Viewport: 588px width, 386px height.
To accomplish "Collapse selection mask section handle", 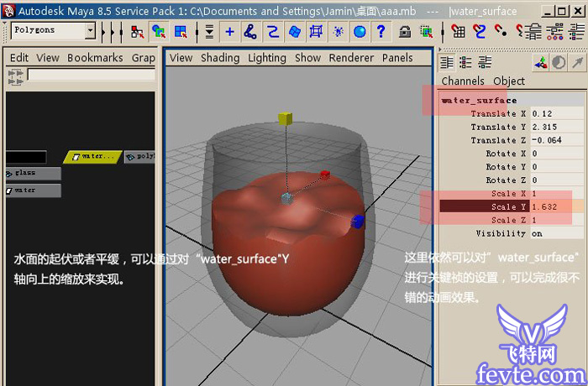I will [197, 32].
